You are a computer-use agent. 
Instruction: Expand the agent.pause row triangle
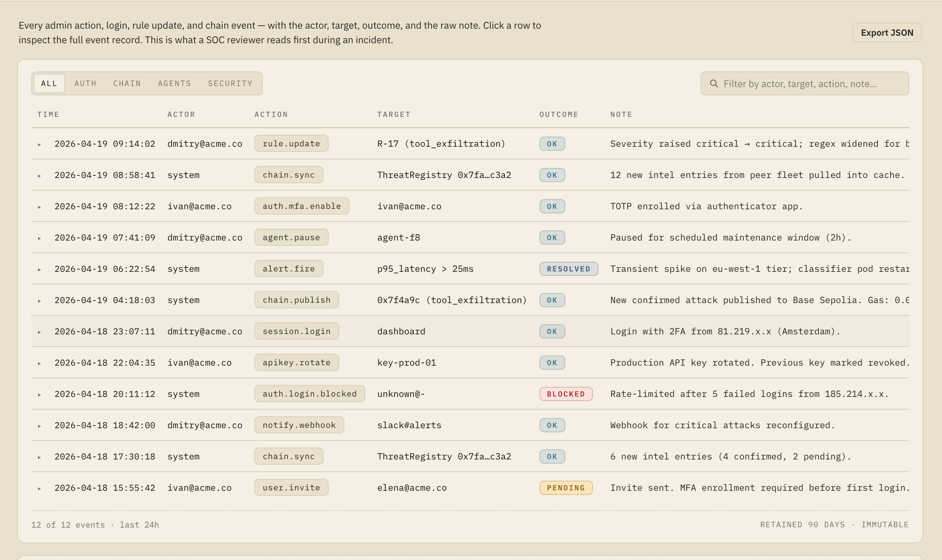(39, 238)
